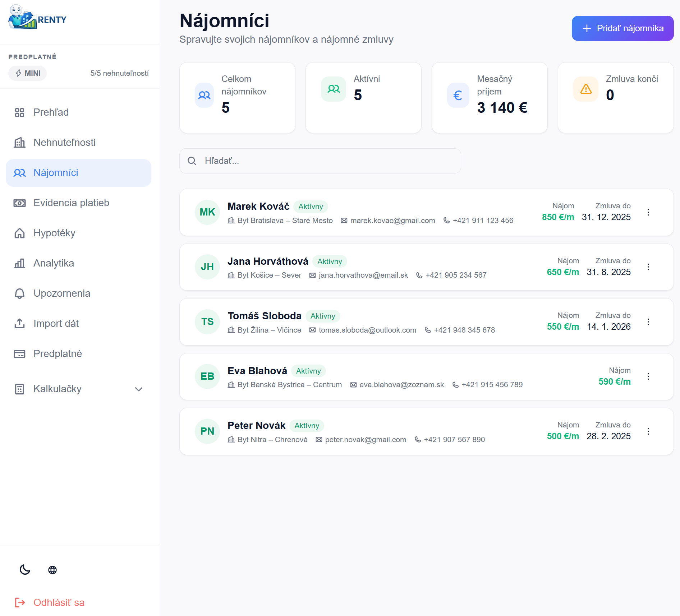This screenshot has width=680, height=616.
Task: View the Mesačný príjem summary card
Action: 490,97
